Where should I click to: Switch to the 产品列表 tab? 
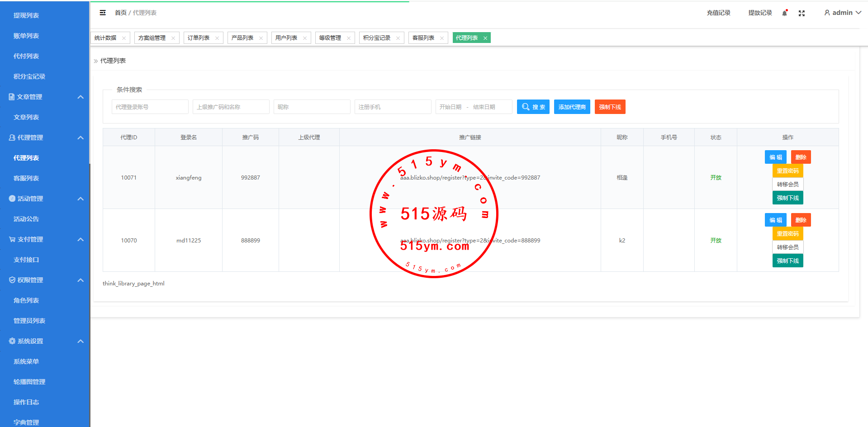242,38
